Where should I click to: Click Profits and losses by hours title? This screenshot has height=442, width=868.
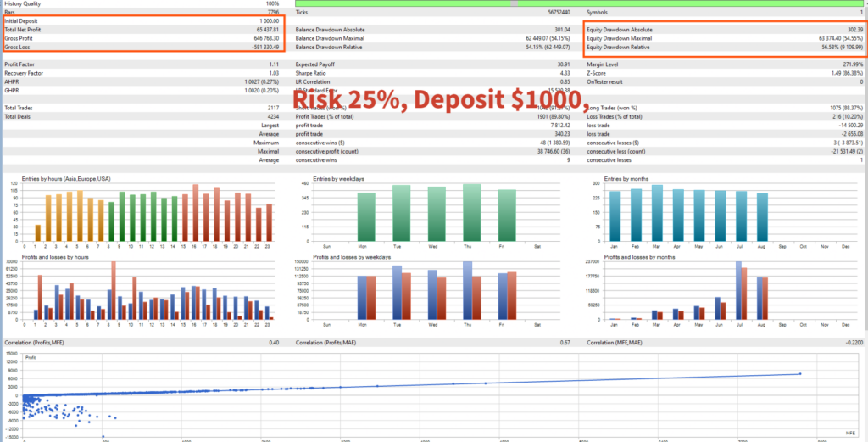pos(55,257)
